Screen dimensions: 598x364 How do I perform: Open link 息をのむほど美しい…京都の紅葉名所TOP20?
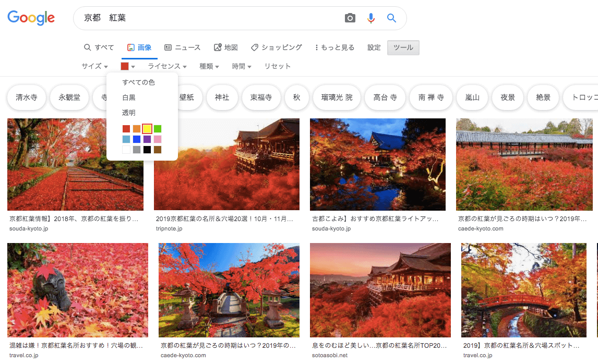click(379, 345)
